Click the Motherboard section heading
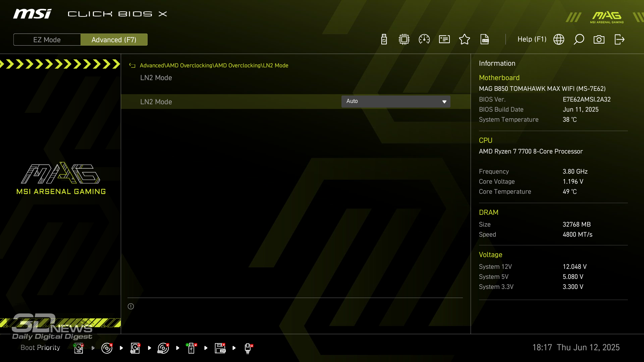The width and height of the screenshot is (644, 362). (x=499, y=78)
